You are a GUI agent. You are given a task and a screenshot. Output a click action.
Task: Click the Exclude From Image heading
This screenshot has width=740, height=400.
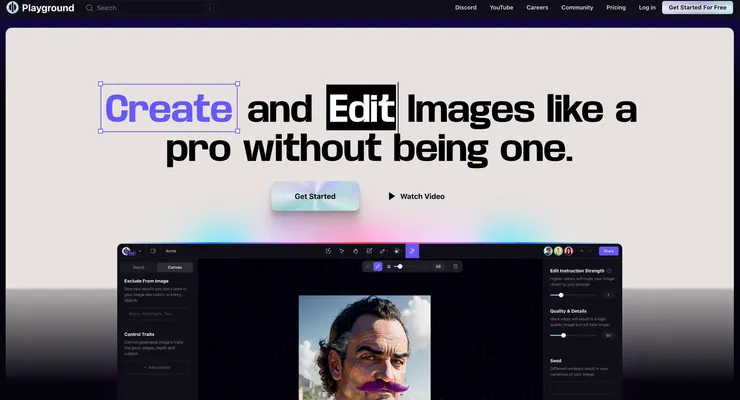146,281
